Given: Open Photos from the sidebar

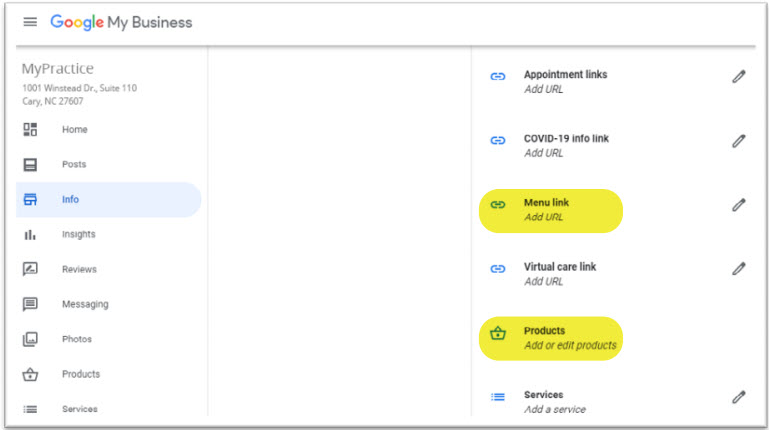Looking at the screenshot, I should pyautogui.click(x=77, y=339).
